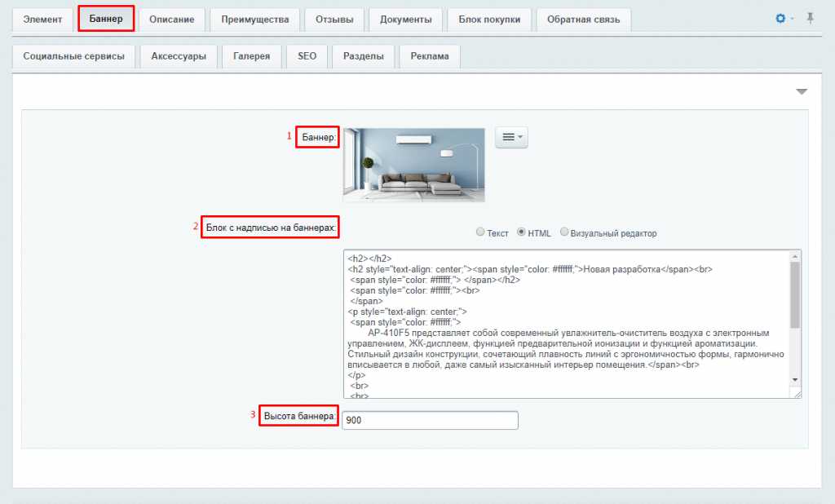
Task: Click the HTML code textarea scrollbar down arrow
Action: [x=795, y=381]
